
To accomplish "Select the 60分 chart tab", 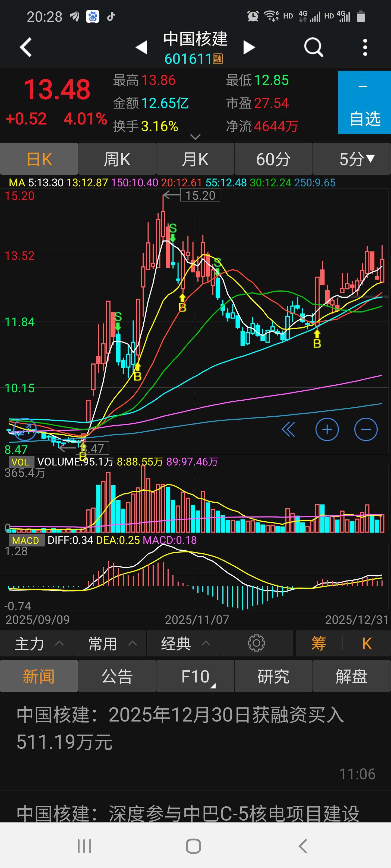I will pyautogui.click(x=273, y=159).
